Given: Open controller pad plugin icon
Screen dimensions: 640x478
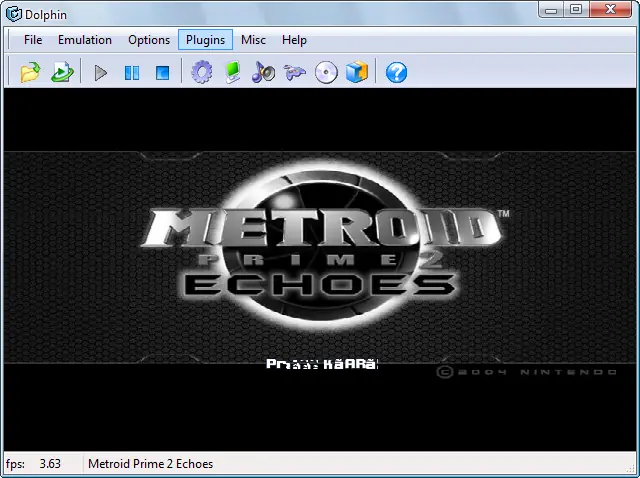Looking at the screenshot, I should [295, 73].
